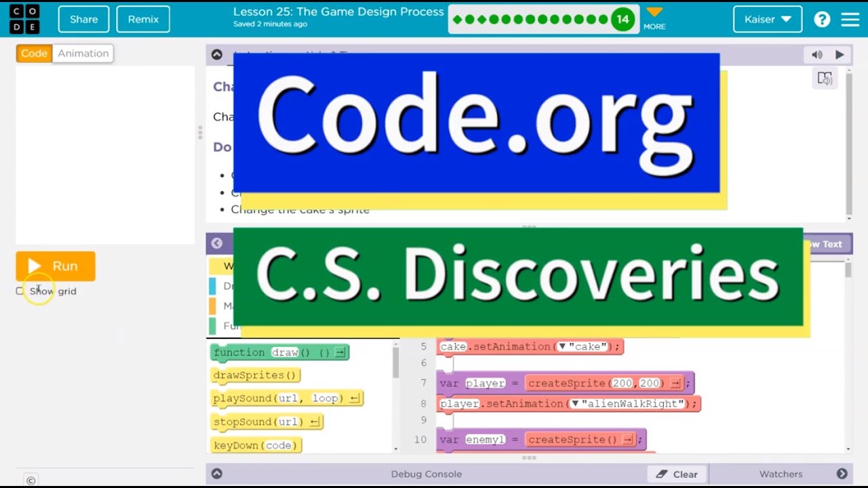Click line number 10 in editor
This screenshot has height=488, width=868.
click(x=420, y=440)
